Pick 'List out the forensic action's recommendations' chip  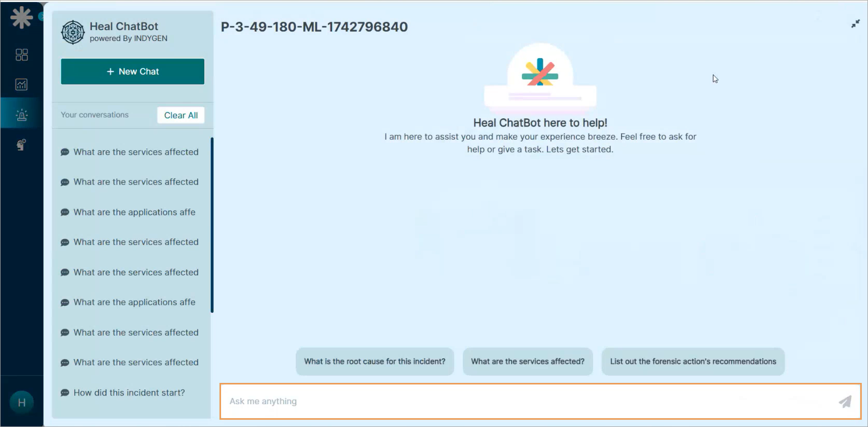tap(693, 362)
